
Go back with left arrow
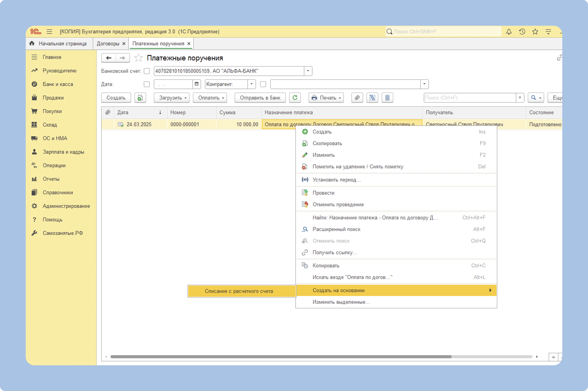tap(108, 58)
